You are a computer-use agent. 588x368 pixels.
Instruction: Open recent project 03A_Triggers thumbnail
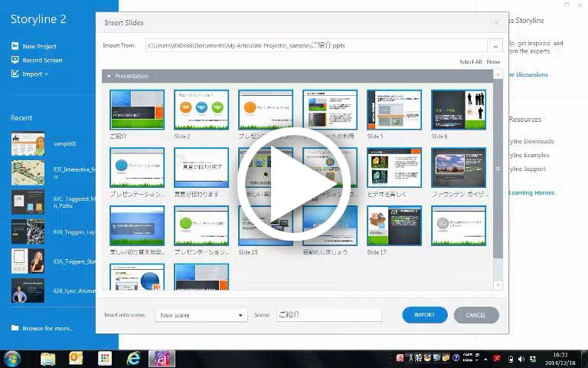pyautogui.click(x=28, y=261)
